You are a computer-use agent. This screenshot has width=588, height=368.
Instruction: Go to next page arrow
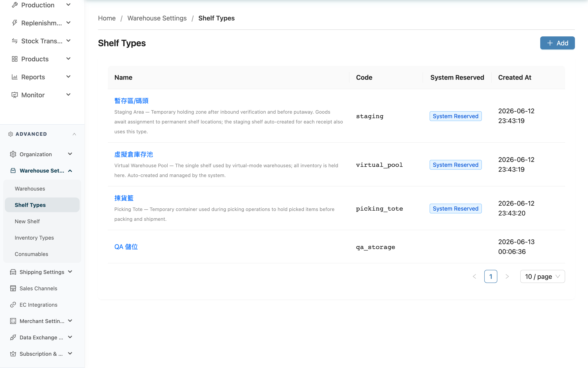(x=507, y=276)
